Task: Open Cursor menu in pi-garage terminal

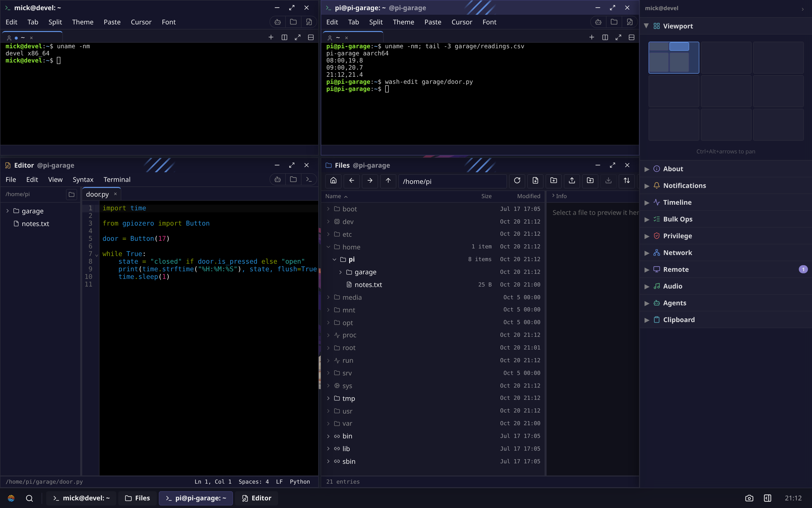Action: (x=462, y=22)
